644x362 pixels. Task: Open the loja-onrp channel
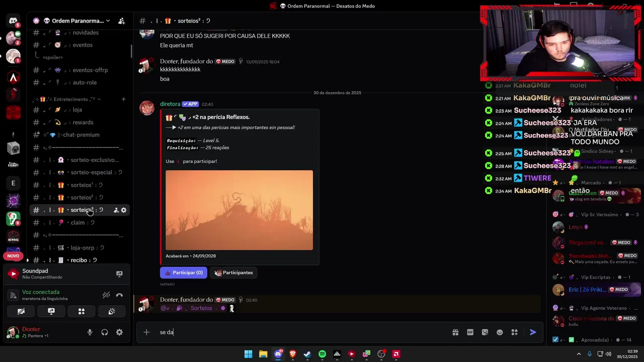80,248
